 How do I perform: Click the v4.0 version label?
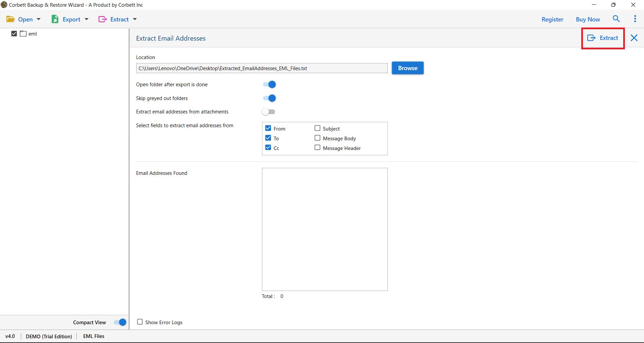(x=10, y=336)
